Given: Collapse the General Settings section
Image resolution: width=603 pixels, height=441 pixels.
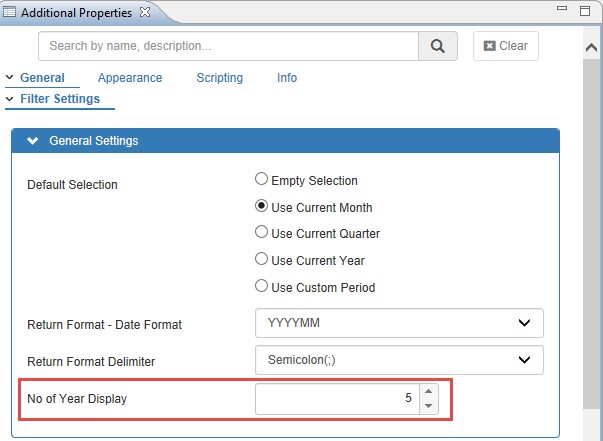Looking at the screenshot, I should click(33, 141).
